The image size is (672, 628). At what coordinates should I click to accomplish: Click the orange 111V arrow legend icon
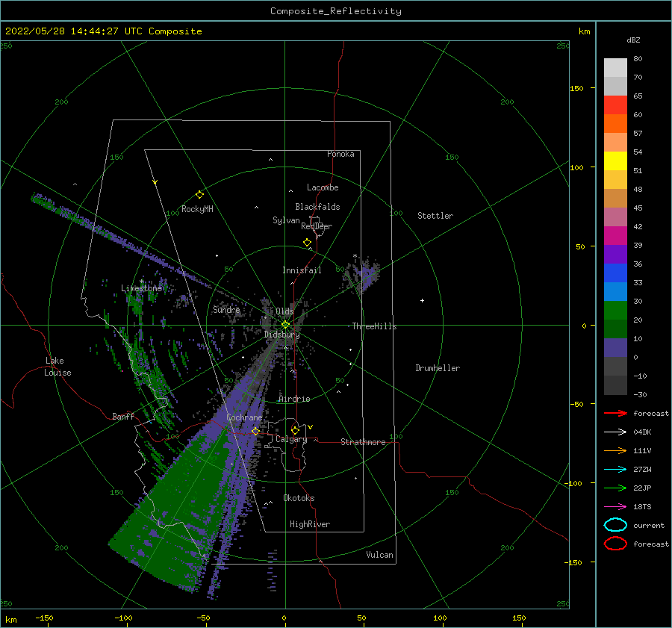615,450
